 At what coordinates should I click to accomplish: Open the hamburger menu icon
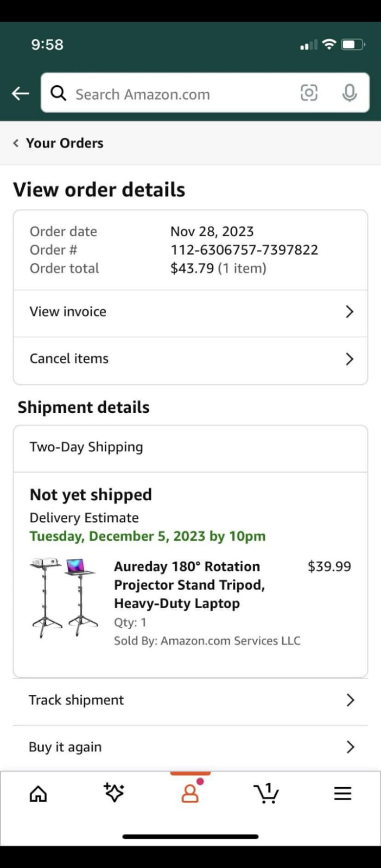coord(342,794)
